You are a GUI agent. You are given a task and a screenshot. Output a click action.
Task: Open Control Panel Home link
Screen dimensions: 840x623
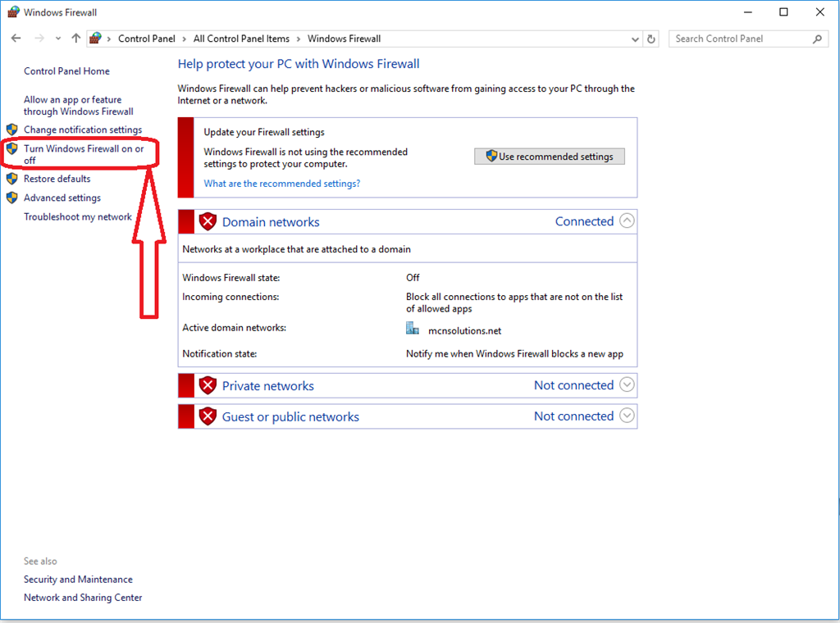[x=66, y=71]
